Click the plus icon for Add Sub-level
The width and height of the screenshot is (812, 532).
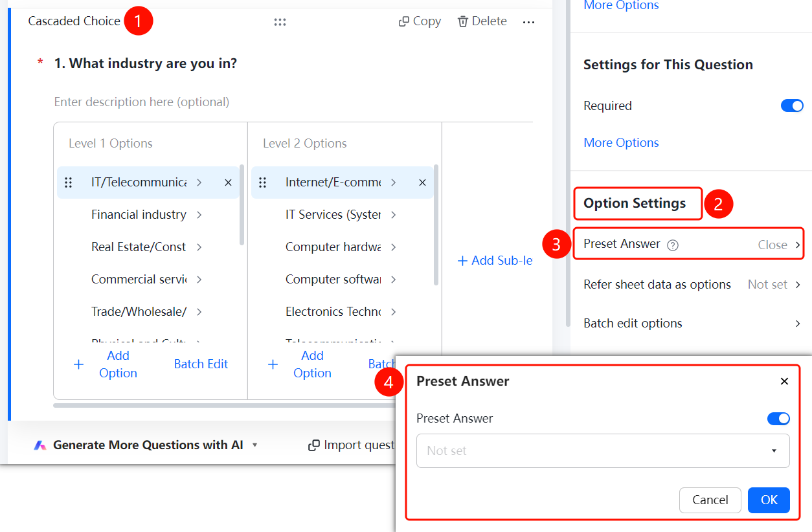coord(462,261)
